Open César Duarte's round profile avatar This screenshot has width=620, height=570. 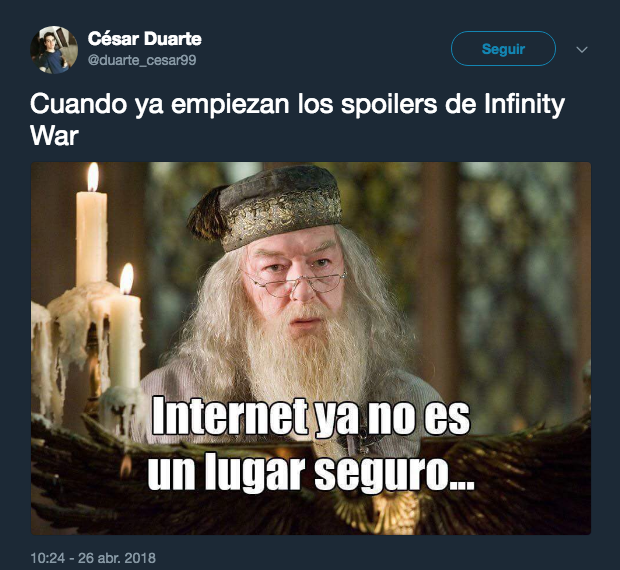54,50
